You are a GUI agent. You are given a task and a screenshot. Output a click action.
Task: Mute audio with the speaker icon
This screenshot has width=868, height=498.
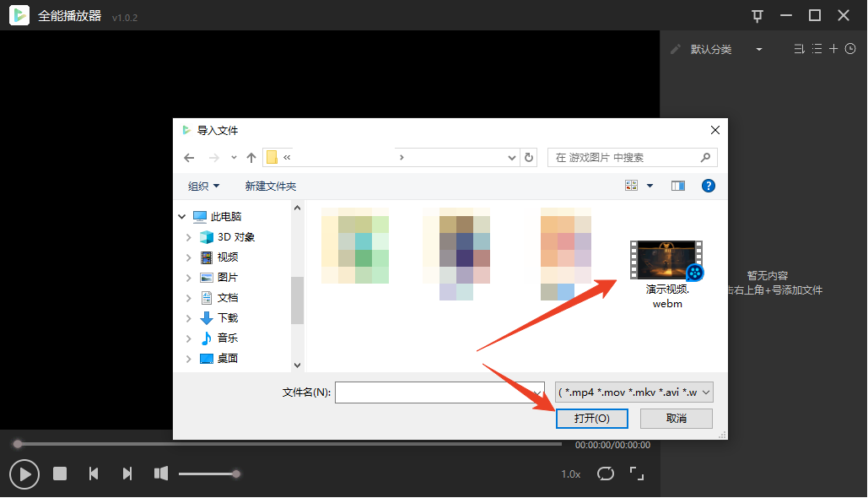161,474
